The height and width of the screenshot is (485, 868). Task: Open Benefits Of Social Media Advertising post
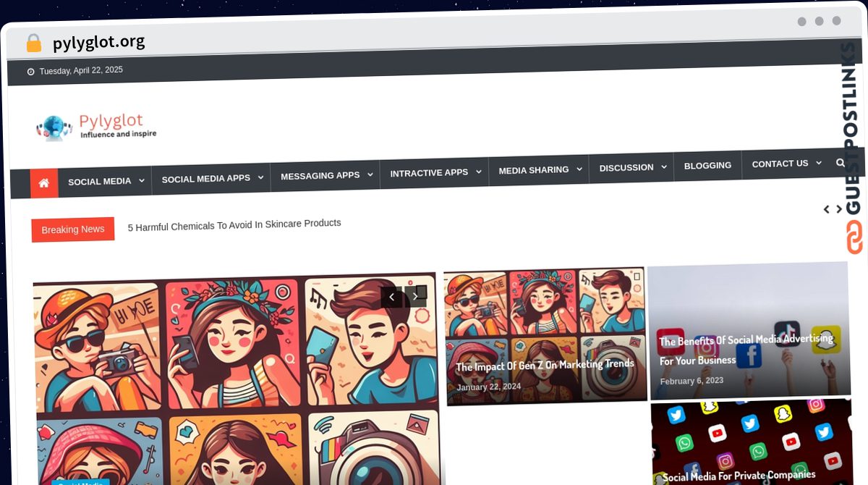pyautogui.click(x=745, y=349)
